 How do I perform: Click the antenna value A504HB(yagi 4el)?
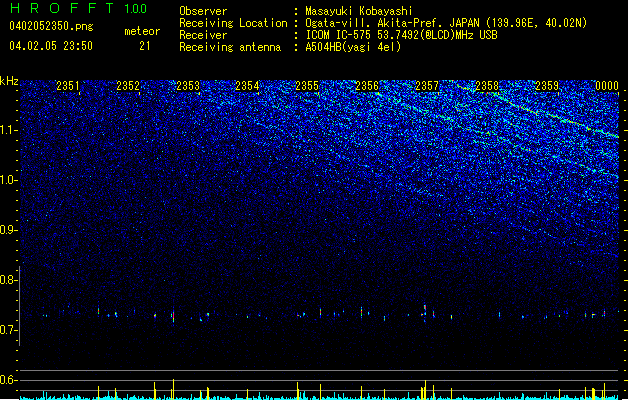[353, 47]
